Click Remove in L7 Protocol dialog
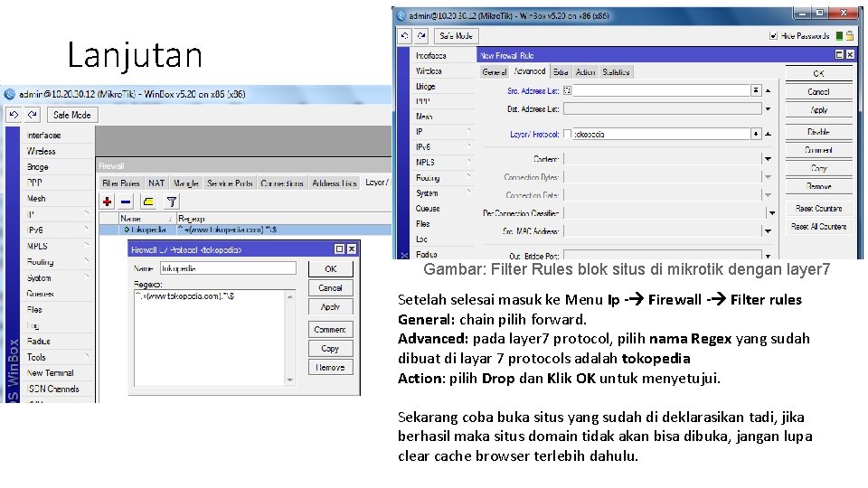The width and height of the screenshot is (868, 488). (x=331, y=368)
